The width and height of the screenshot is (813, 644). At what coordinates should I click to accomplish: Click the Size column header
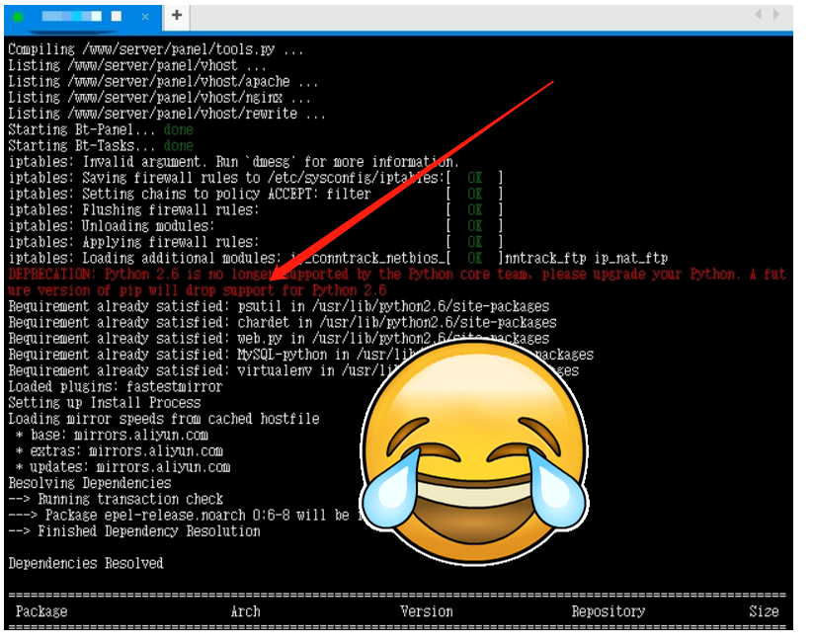764,611
